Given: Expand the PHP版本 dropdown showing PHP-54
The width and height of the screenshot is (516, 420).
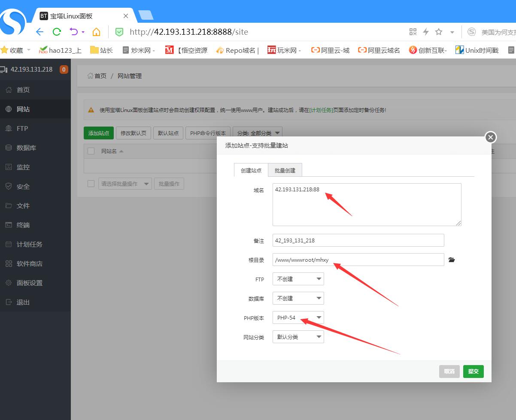Looking at the screenshot, I should pos(298,318).
